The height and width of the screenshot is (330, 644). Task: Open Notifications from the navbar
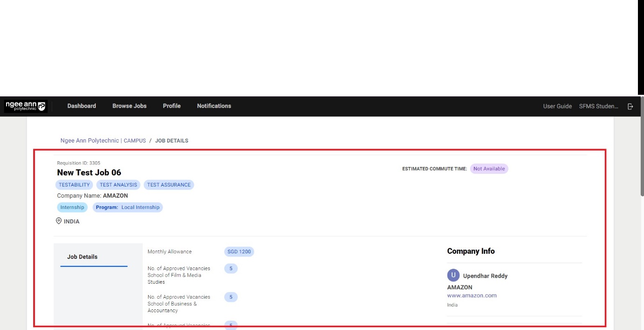point(214,106)
